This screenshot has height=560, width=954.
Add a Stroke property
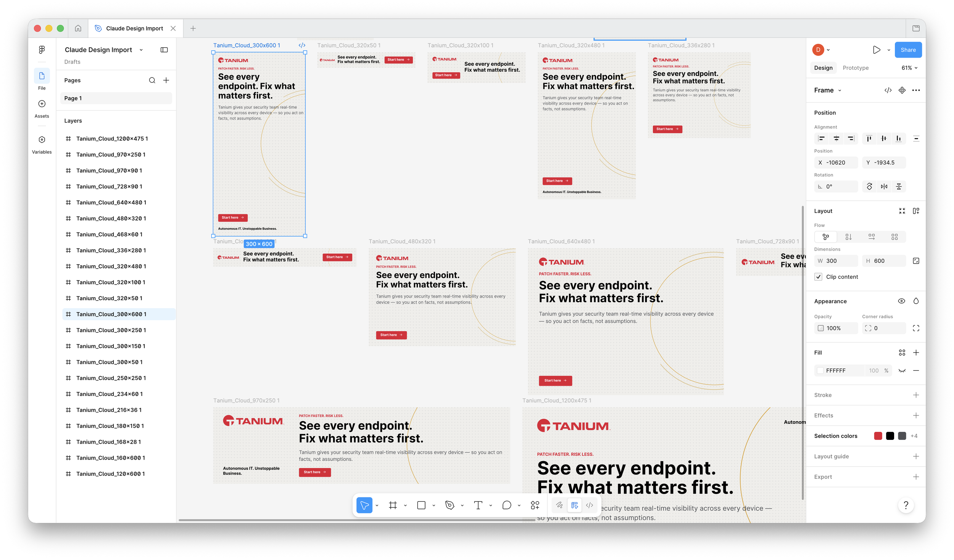(x=916, y=395)
